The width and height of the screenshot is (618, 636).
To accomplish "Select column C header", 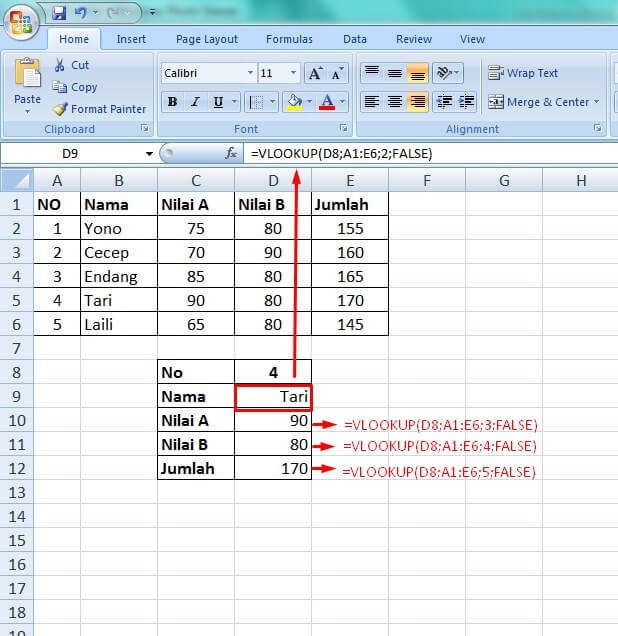I will click(196, 180).
